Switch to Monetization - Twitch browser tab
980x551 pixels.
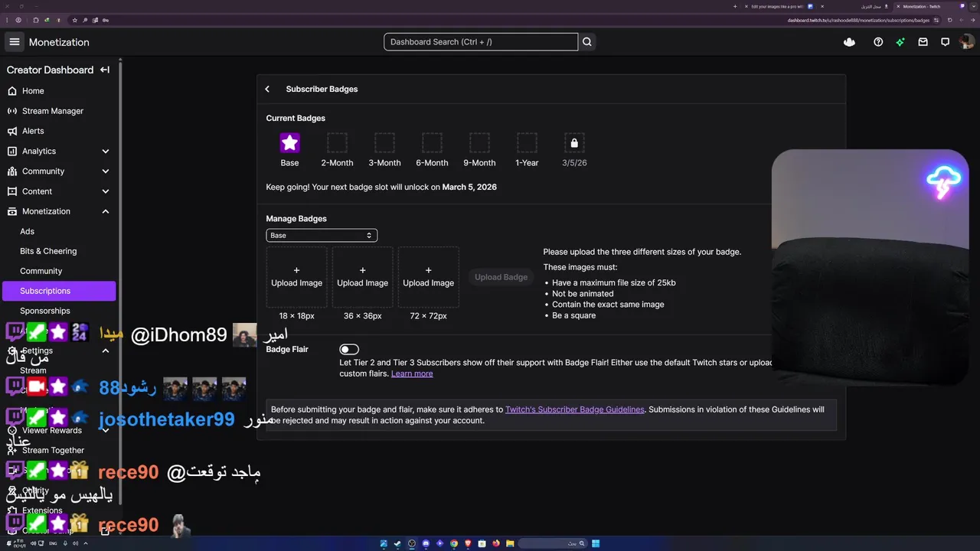(x=928, y=6)
